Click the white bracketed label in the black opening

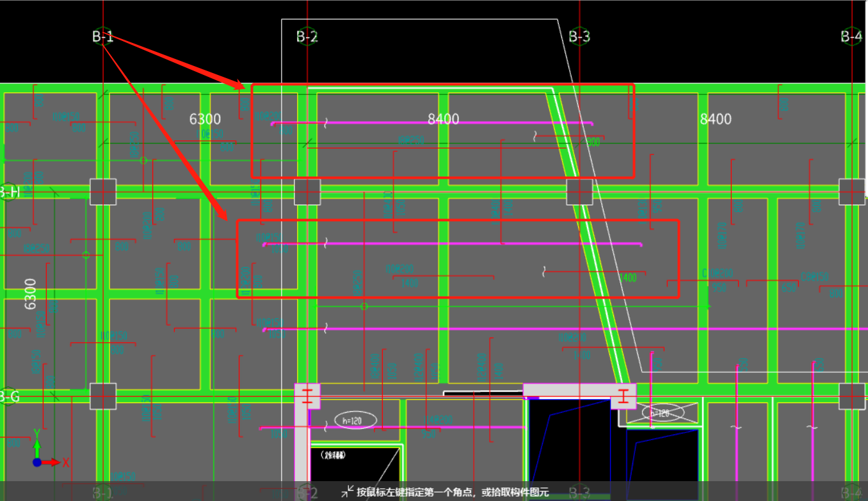pyautogui.click(x=334, y=456)
